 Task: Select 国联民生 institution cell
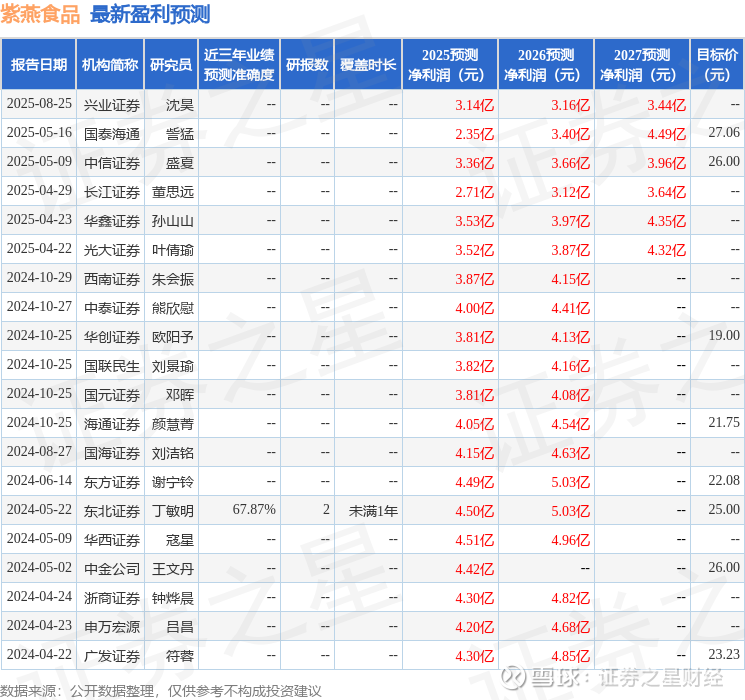pos(112,366)
